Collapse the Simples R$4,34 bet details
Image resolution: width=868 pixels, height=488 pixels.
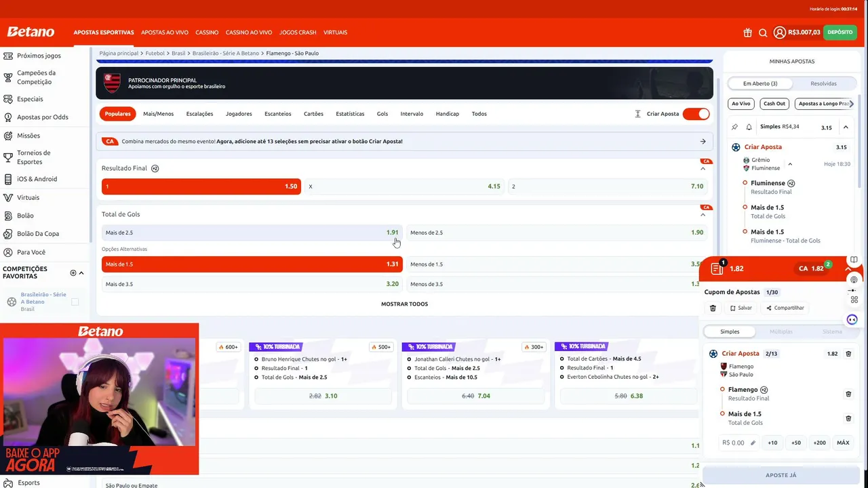tap(846, 127)
